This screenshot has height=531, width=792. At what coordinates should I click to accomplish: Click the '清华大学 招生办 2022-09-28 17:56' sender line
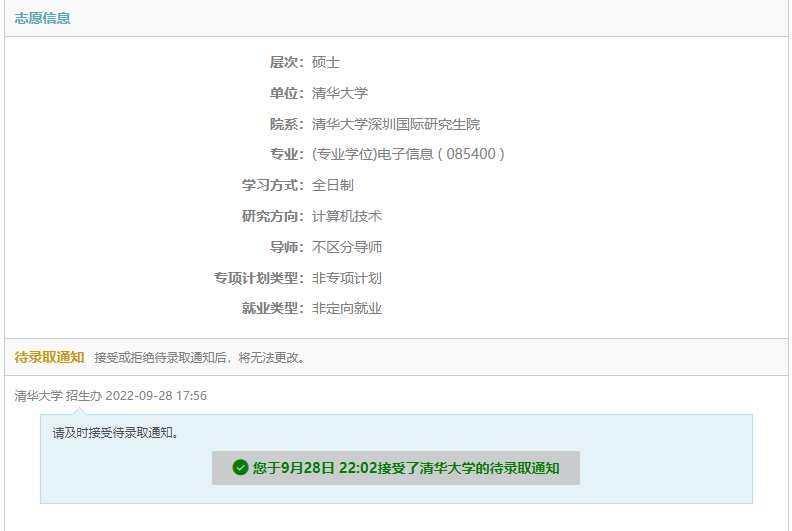111,396
